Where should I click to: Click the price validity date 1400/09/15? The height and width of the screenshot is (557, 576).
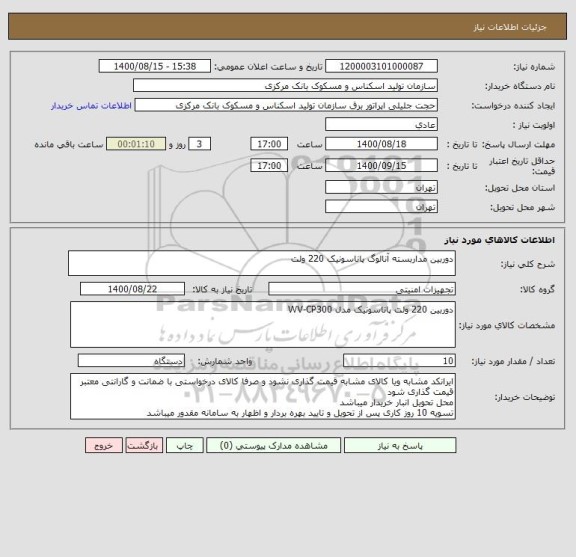[381, 165]
